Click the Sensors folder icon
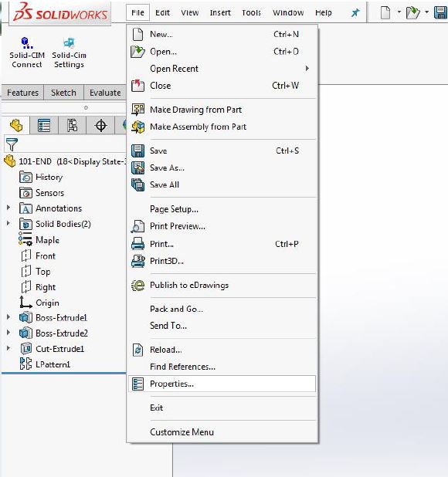 pyautogui.click(x=25, y=192)
